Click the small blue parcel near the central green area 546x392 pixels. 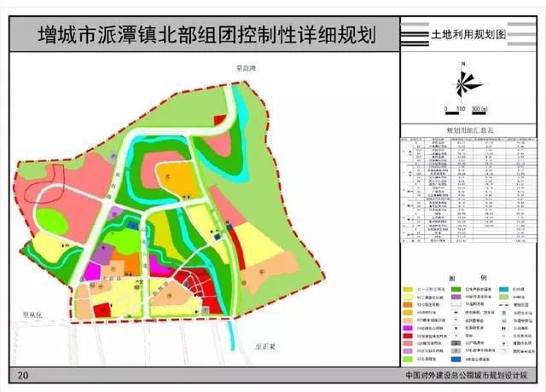tap(132, 225)
